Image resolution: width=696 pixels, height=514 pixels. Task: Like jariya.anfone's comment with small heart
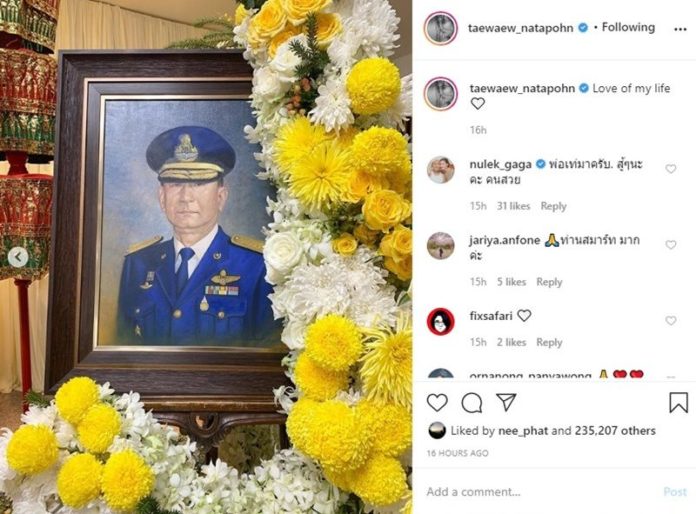tap(670, 245)
